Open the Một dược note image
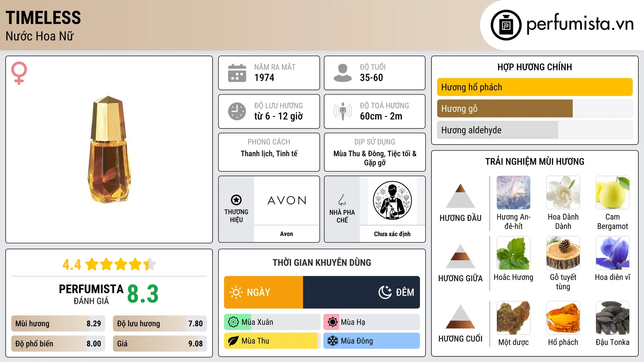This screenshot has width=644, height=362. (x=514, y=318)
